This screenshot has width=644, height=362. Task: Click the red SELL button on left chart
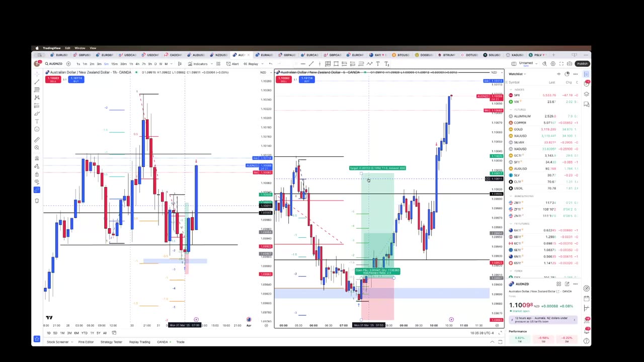(x=53, y=79)
